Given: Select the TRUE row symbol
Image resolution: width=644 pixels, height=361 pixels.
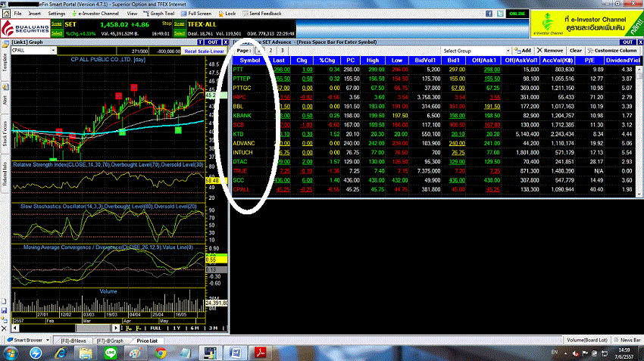Looking at the screenshot, I should point(240,171).
